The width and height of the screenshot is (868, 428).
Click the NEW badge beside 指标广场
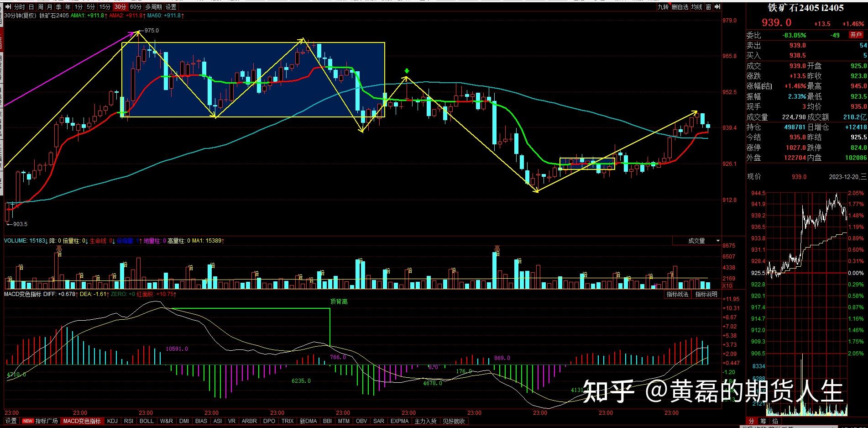coord(28,421)
